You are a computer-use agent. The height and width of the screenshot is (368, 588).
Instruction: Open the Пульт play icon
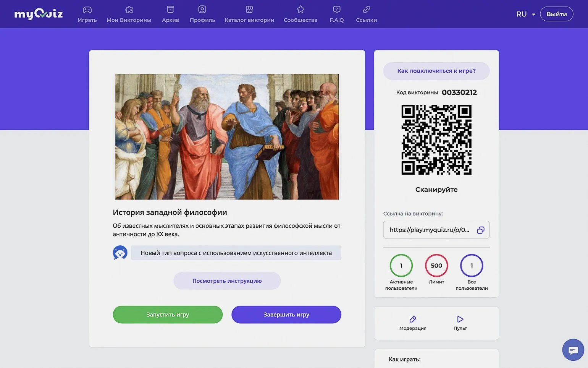[460, 319]
